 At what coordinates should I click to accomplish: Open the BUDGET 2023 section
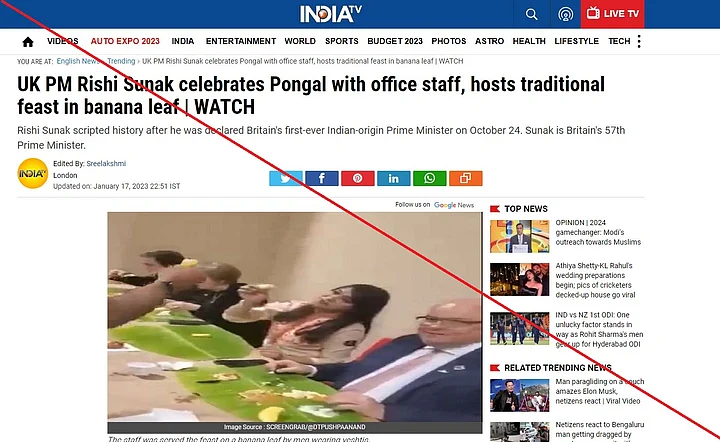[x=395, y=41]
